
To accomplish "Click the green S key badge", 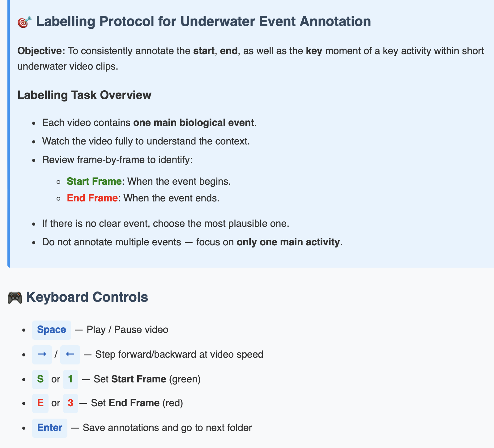I will click(40, 379).
